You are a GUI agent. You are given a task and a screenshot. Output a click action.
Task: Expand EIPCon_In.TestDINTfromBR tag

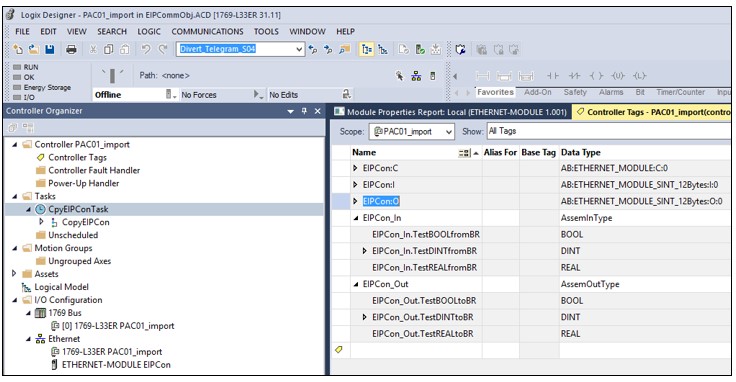coord(365,251)
